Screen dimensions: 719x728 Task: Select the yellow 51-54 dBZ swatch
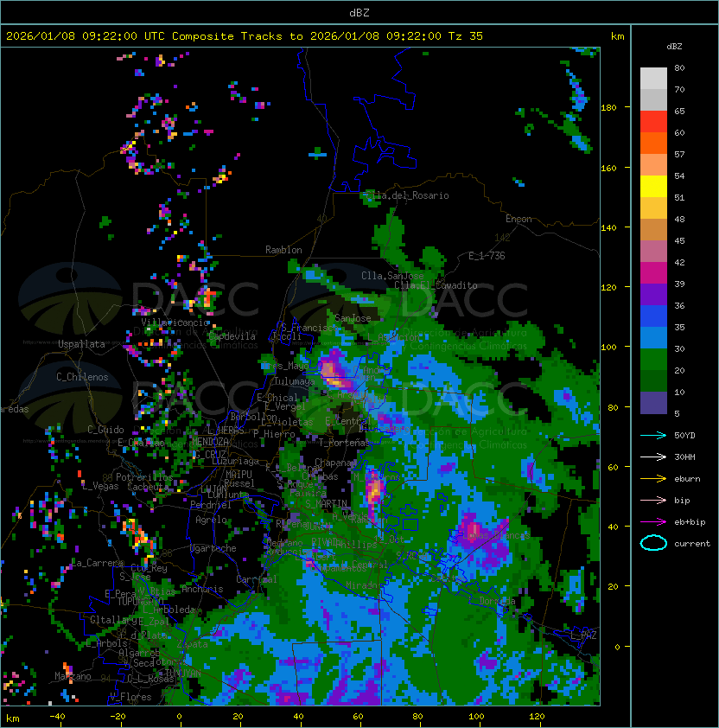653,187
